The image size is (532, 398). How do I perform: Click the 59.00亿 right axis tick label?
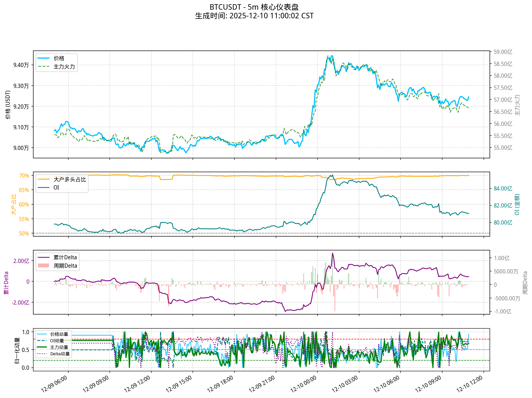tap(503, 52)
